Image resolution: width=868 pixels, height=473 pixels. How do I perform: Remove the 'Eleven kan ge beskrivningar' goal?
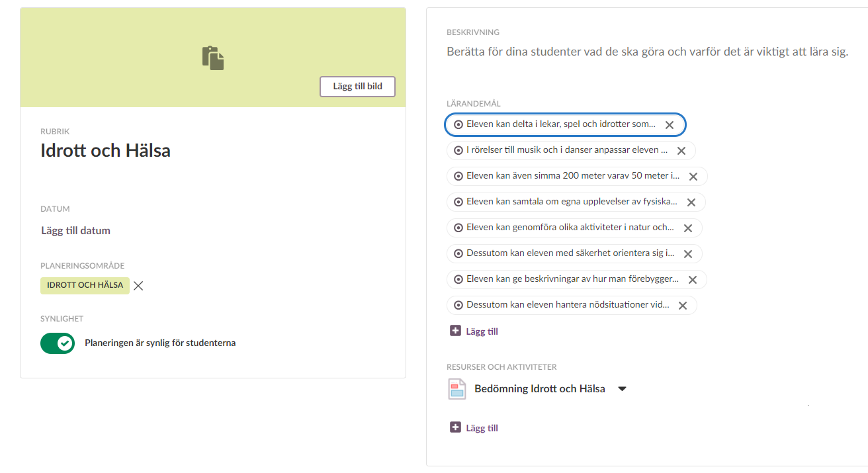692,280
